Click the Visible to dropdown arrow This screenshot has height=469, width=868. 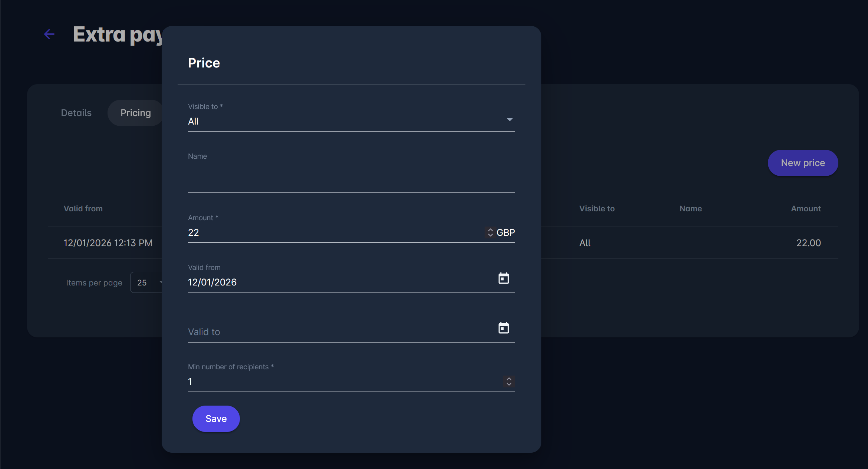pyautogui.click(x=509, y=120)
